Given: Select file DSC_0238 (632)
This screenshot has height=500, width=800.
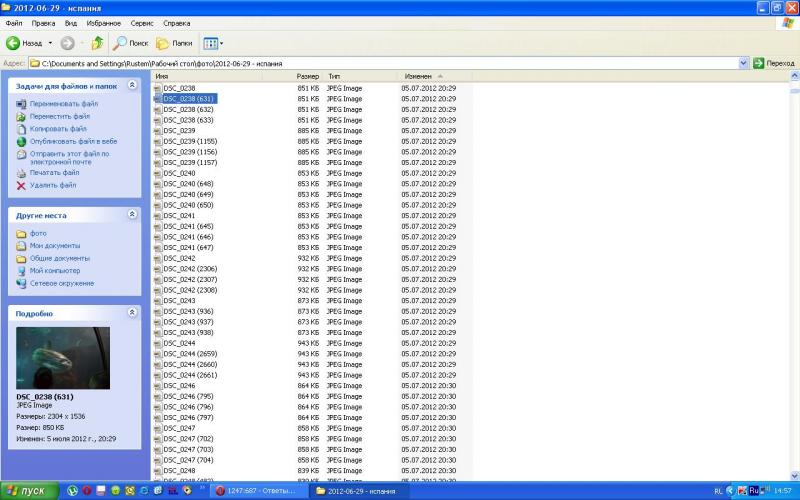Looking at the screenshot, I should coord(188,109).
